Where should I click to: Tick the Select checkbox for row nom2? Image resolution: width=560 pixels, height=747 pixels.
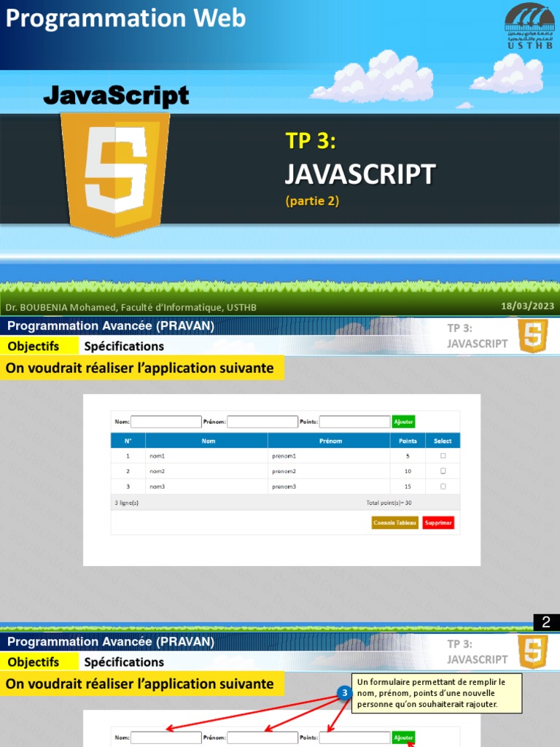[x=443, y=471]
